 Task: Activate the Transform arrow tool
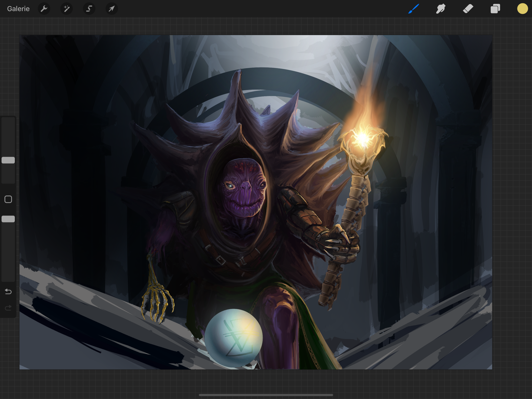click(112, 9)
